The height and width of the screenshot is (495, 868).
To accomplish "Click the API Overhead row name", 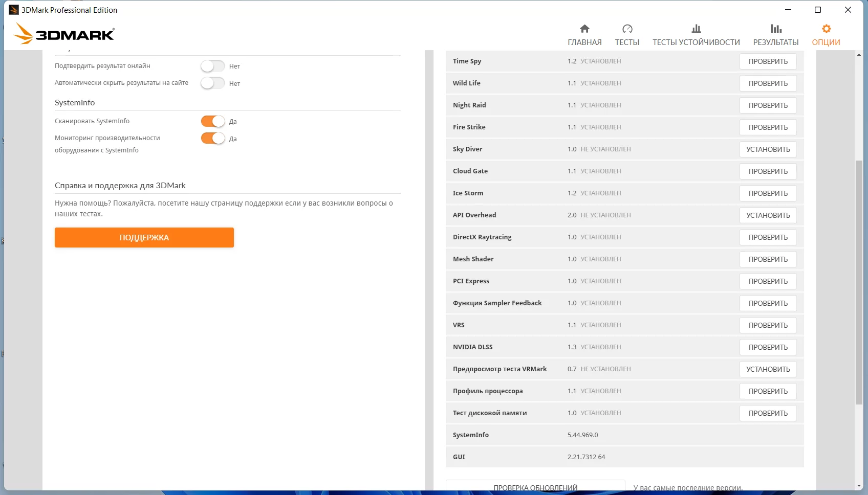I will (474, 215).
